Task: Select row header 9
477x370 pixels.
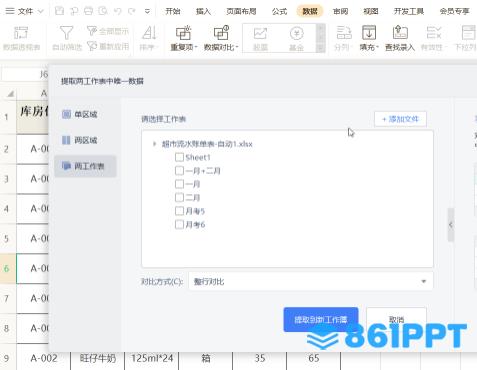Action: (8, 358)
